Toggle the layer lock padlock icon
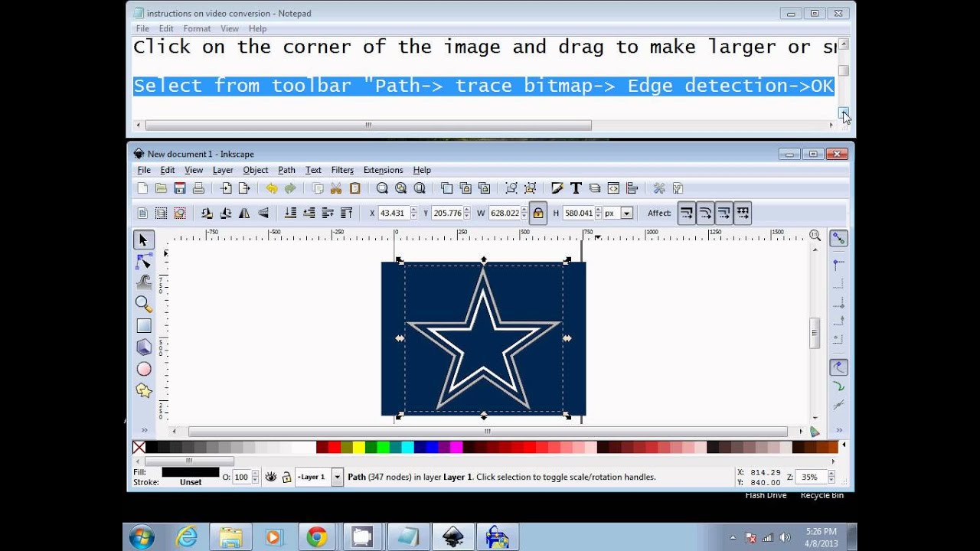Screen dimensions: 980x551 [x=286, y=477]
